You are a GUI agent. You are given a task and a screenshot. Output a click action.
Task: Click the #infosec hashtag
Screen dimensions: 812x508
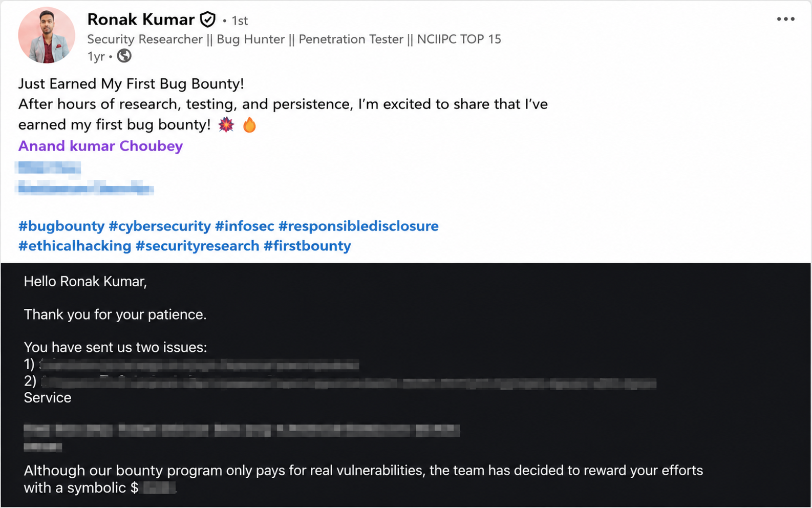click(245, 226)
